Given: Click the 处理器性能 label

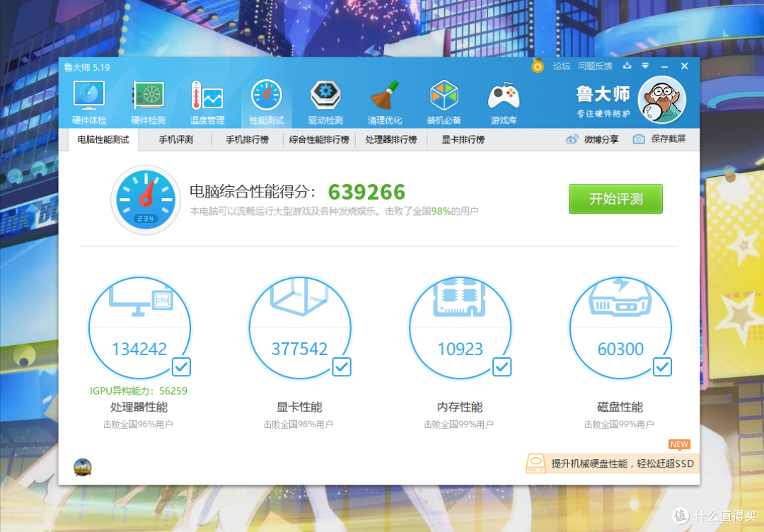Looking at the screenshot, I should click(x=139, y=407).
